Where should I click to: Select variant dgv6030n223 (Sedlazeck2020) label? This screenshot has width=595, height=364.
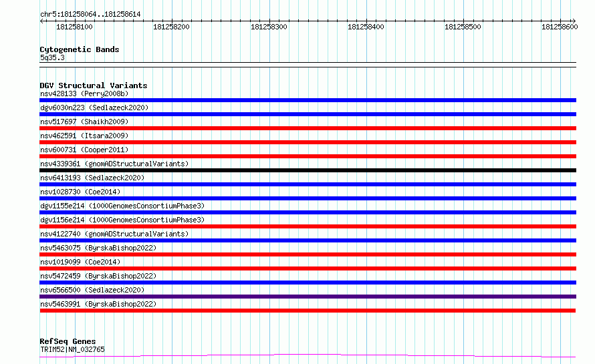tap(94, 108)
